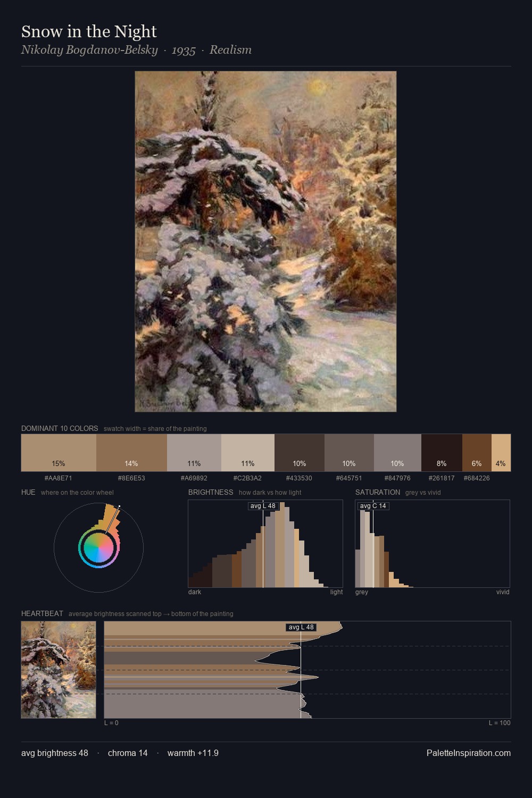The height and width of the screenshot is (798, 532).
Task: Select the #C2B3A2 swatch
Action: coord(248,453)
